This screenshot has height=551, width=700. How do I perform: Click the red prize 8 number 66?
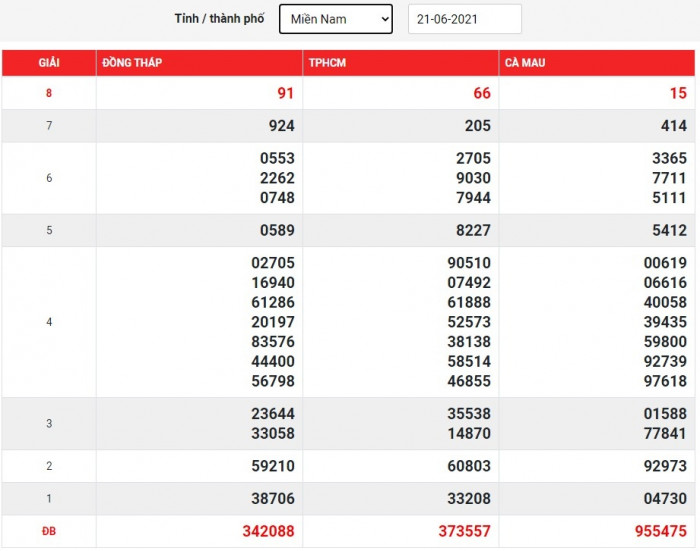coord(481,93)
